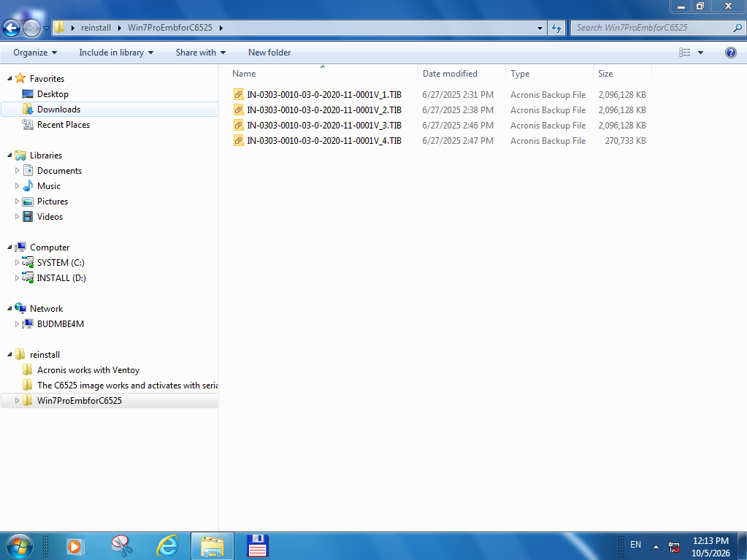Click the change view icon in toolbar

pyautogui.click(x=685, y=53)
